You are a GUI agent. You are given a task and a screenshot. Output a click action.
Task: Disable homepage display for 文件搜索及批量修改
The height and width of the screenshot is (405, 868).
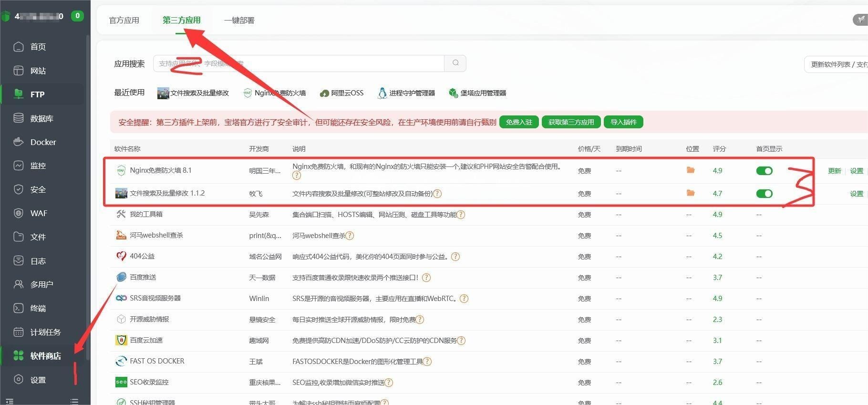click(x=764, y=194)
